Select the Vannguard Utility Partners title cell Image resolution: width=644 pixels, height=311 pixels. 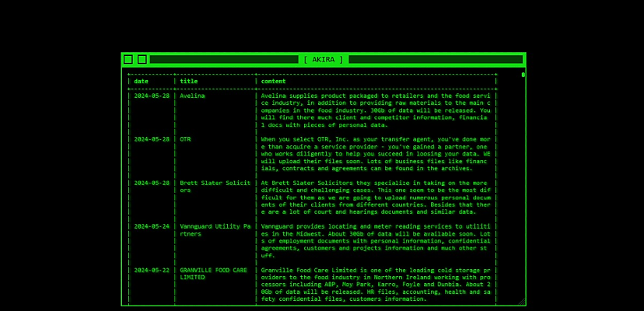(x=215, y=230)
